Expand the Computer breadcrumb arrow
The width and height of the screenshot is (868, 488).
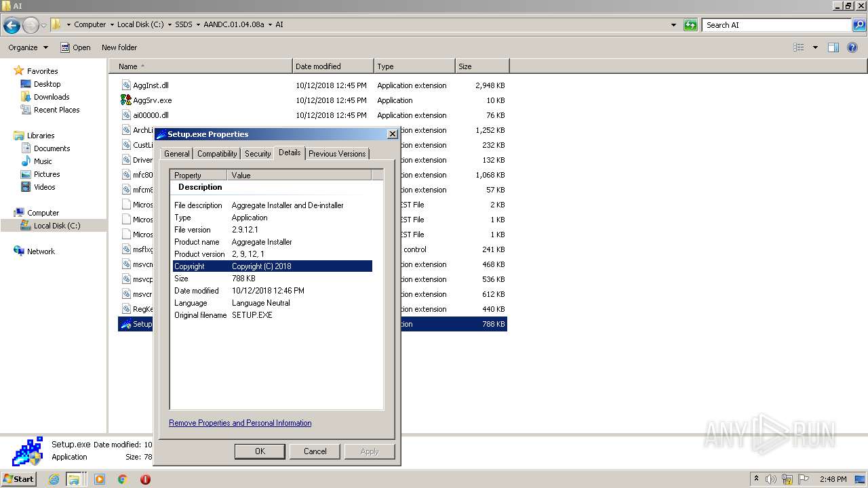click(111, 24)
